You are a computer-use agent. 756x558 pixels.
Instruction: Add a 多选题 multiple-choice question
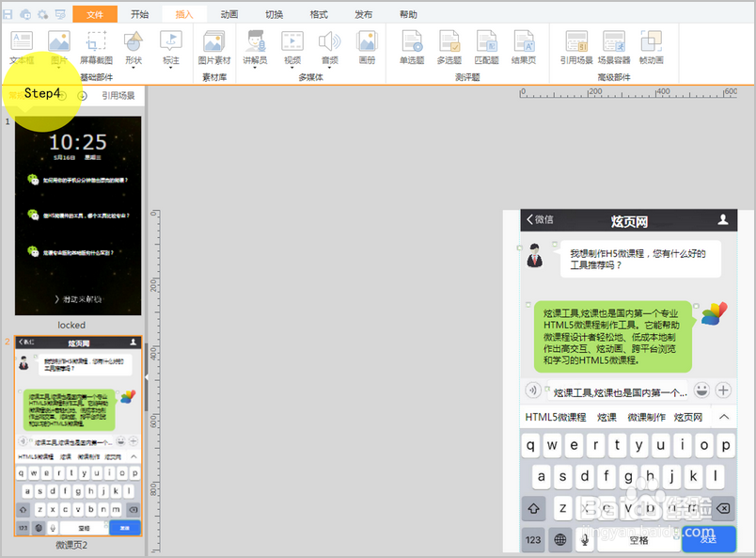449,47
